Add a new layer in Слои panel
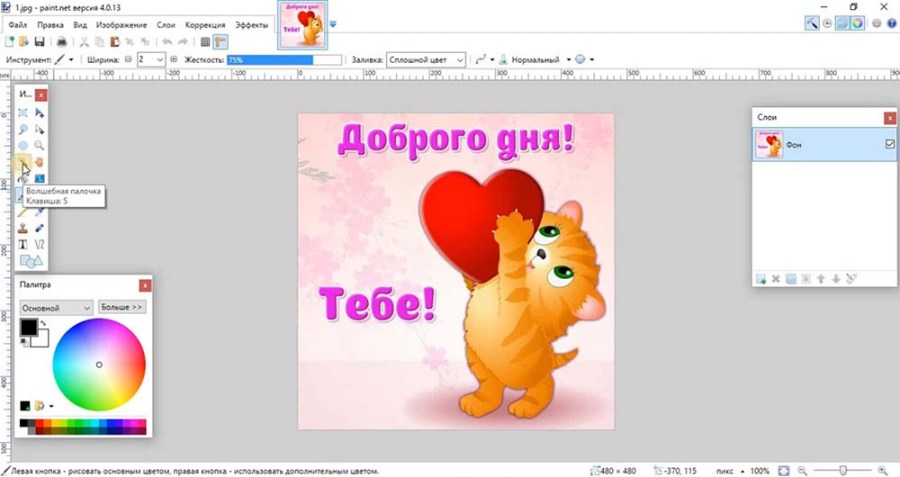The image size is (900, 477). [761, 279]
